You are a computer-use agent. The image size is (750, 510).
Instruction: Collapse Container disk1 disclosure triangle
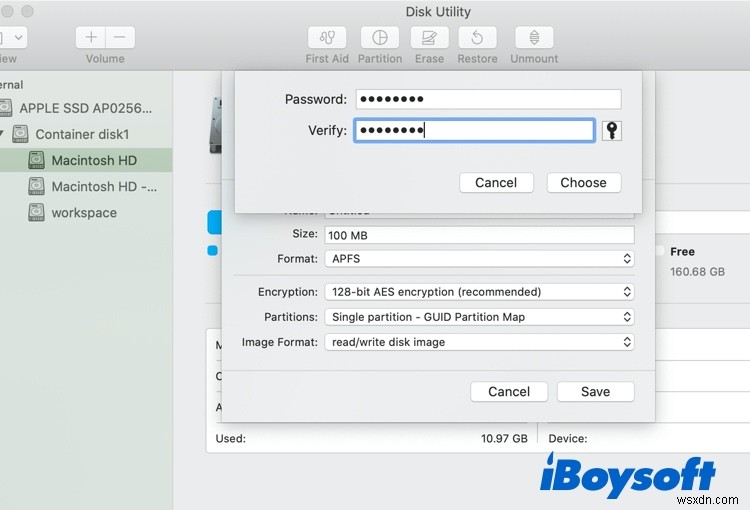pyautogui.click(x=2, y=133)
